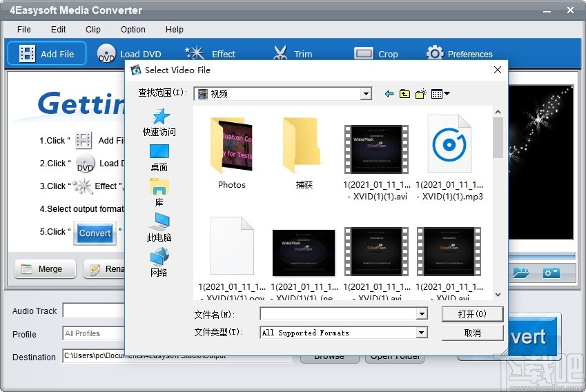The width and height of the screenshot is (586, 392).
Task: Click the Load DVD disc icon
Action: click(106, 54)
